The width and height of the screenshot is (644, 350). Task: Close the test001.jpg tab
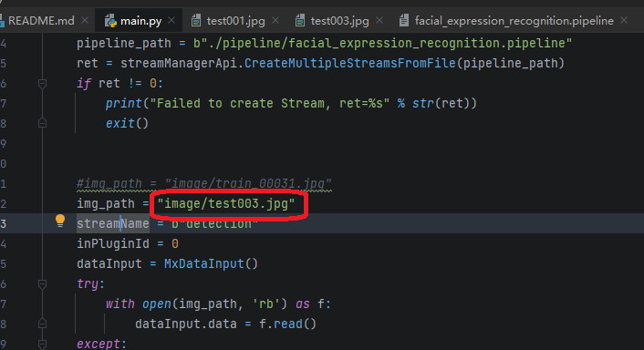tap(275, 20)
